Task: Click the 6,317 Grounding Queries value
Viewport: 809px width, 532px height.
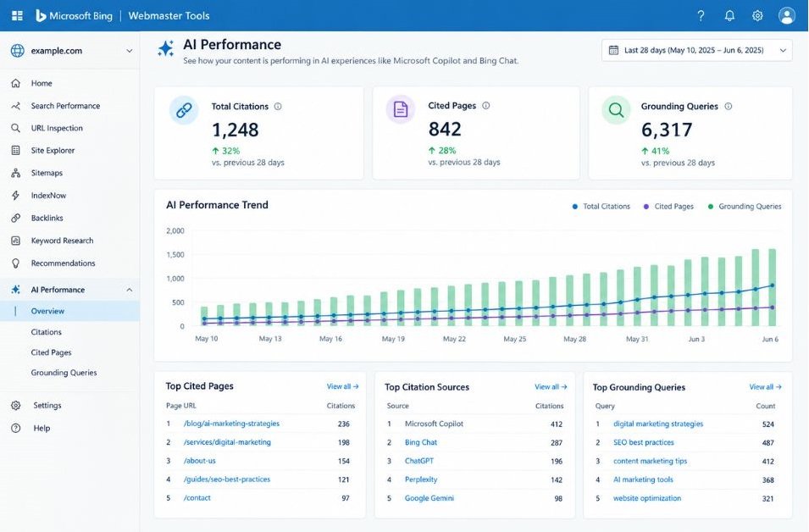Action: 667,130
